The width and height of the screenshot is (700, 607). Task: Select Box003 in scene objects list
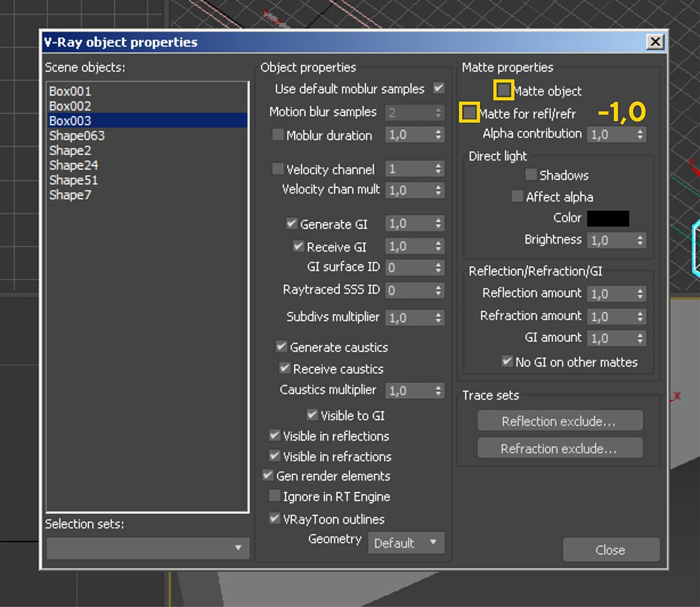pos(147,120)
